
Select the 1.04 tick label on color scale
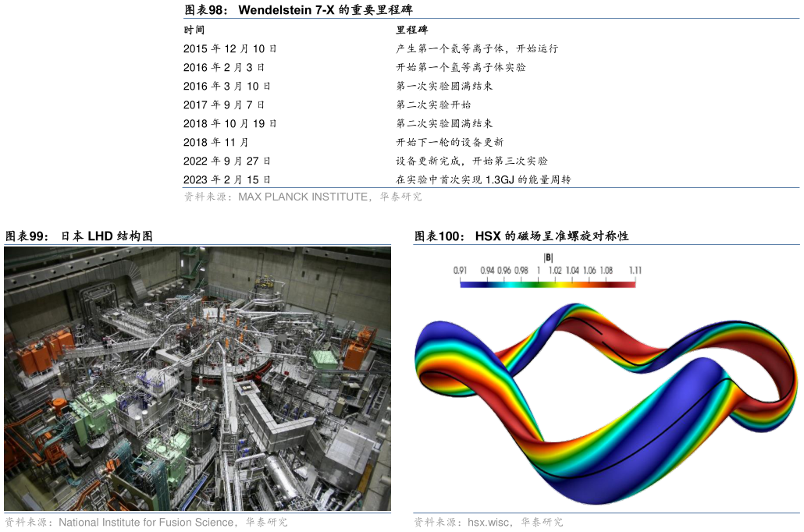tap(572, 271)
